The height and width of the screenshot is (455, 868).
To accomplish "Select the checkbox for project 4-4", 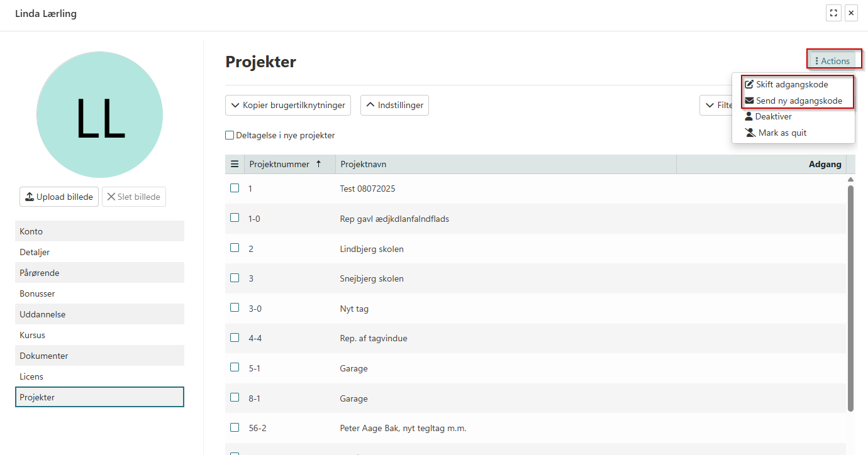I will point(235,337).
